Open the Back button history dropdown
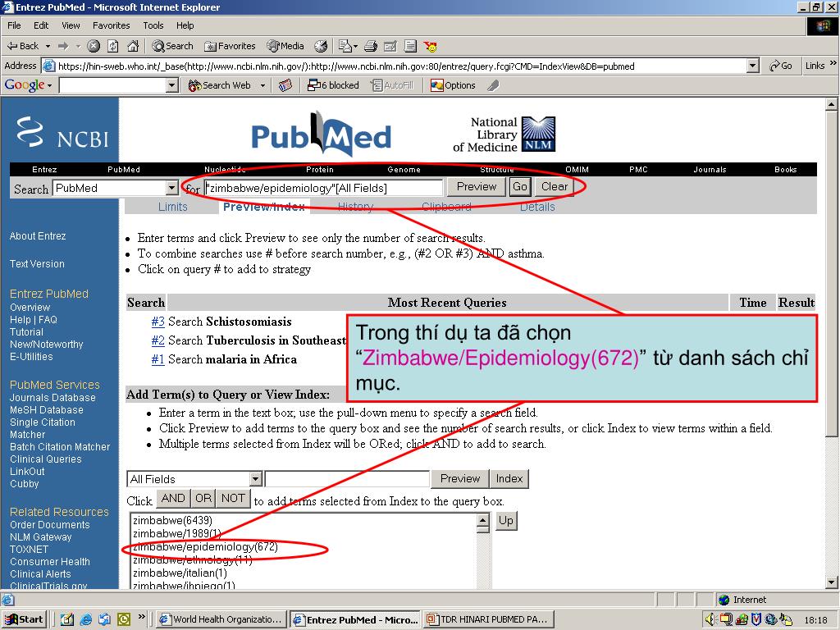840x630 pixels. [x=48, y=46]
